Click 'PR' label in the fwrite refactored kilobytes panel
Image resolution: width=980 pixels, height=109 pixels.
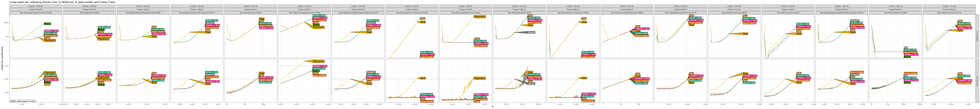pos(905,48)
